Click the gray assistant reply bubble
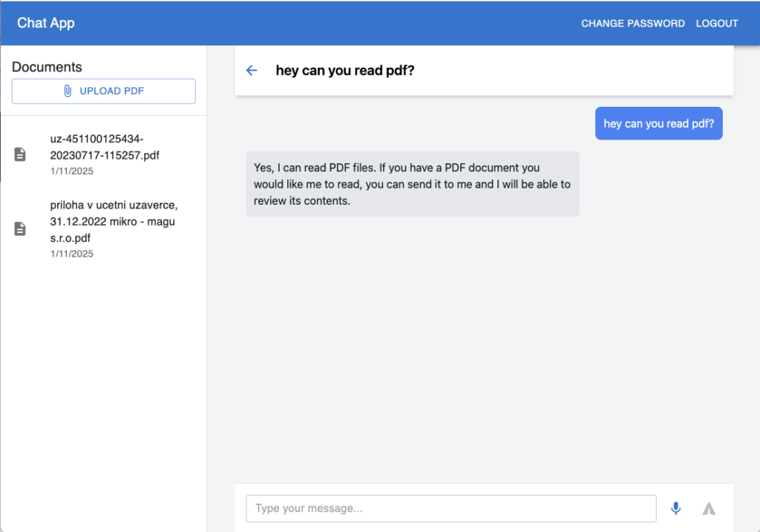The height and width of the screenshot is (532, 760). (x=412, y=184)
